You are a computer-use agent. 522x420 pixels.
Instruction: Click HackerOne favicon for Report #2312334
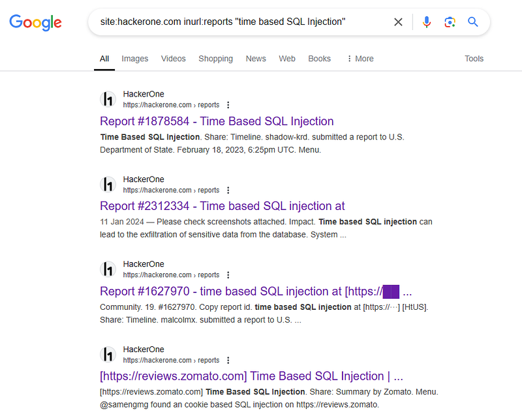[x=108, y=185]
